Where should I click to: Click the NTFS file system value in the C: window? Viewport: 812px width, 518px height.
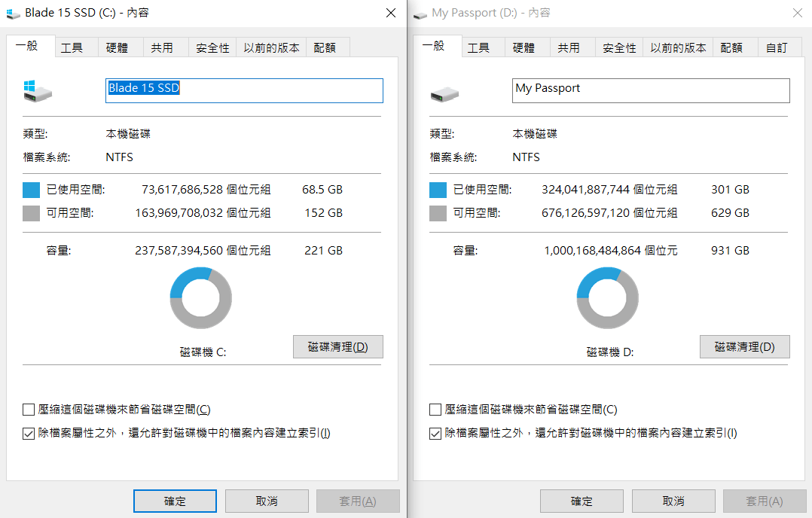pyautogui.click(x=119, y=157)
